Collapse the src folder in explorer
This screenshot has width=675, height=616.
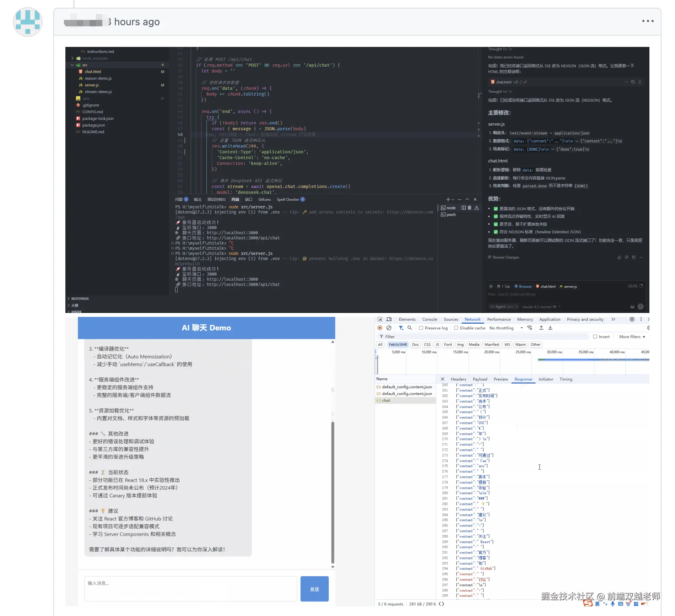[72, 65]
